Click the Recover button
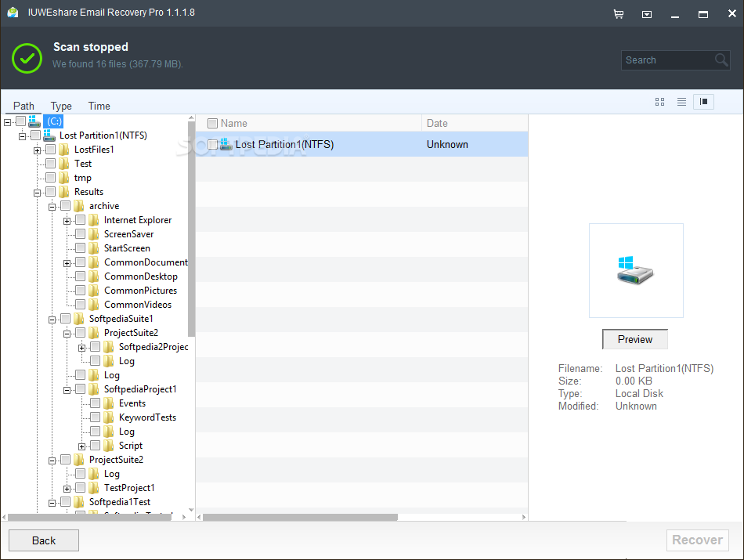744x560 pixels. click(698, 540)
